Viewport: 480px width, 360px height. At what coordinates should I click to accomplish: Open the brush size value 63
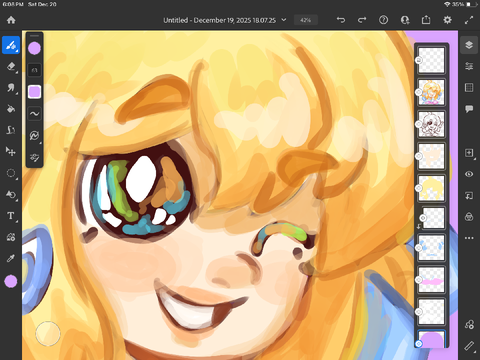point(34,70)
